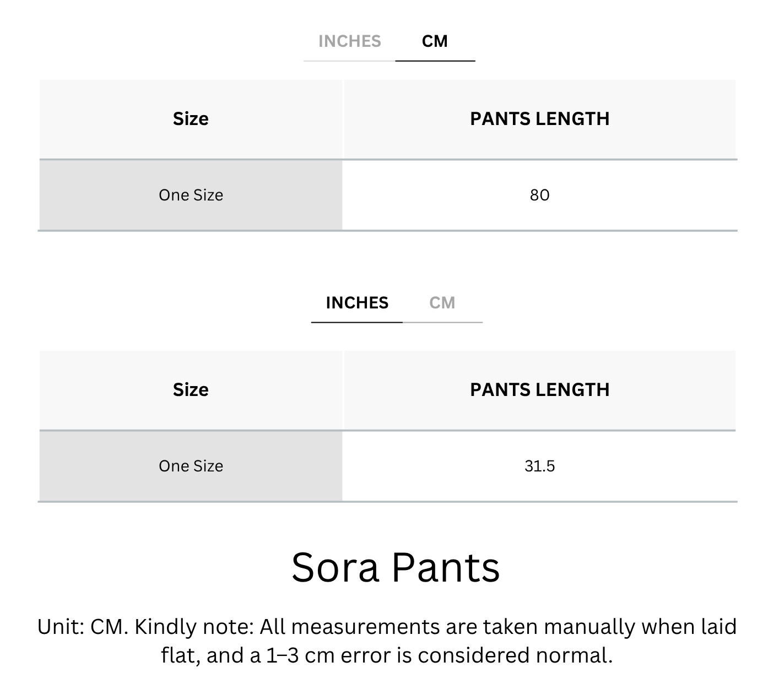
Task: Select the One Size cell beside 80
Action: pyautogui.click(x=191, y=195)
